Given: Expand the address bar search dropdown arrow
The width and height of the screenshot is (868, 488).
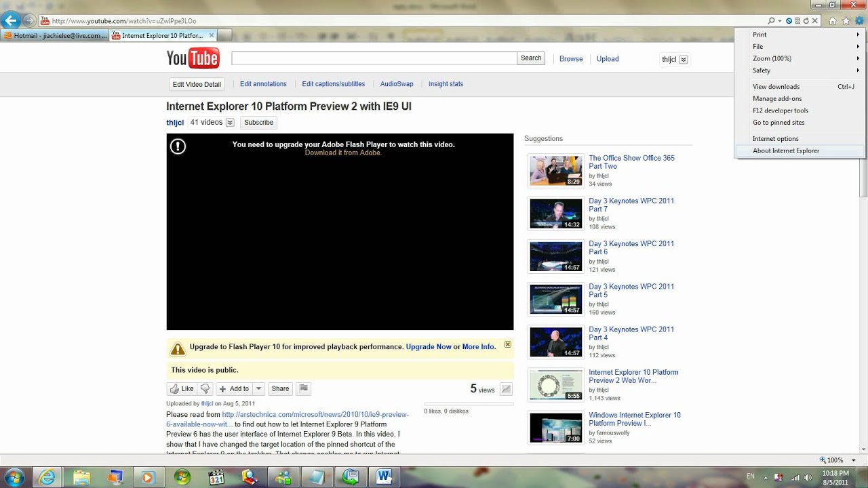Looking at the screenshot, I should 780,21.
